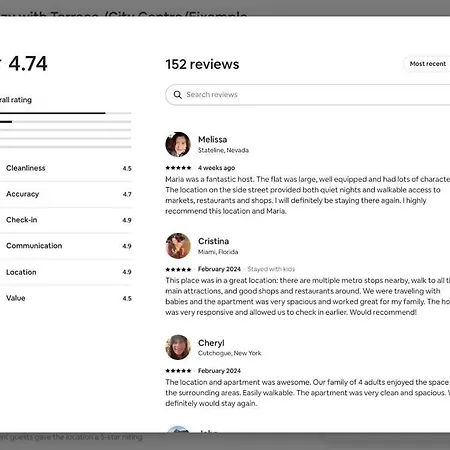Select the Cleanliness rating row

pyautogui.click(x=66, y=168)
